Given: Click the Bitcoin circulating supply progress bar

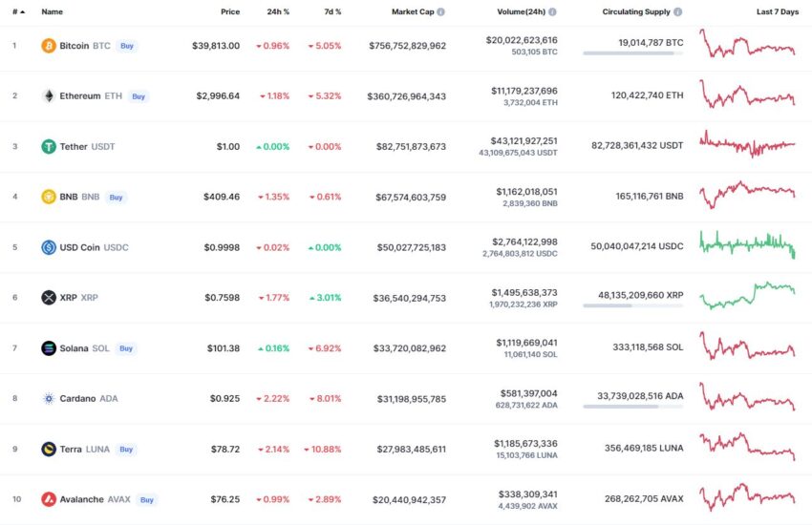Looking at the screenshot, I should coord(632,53).
